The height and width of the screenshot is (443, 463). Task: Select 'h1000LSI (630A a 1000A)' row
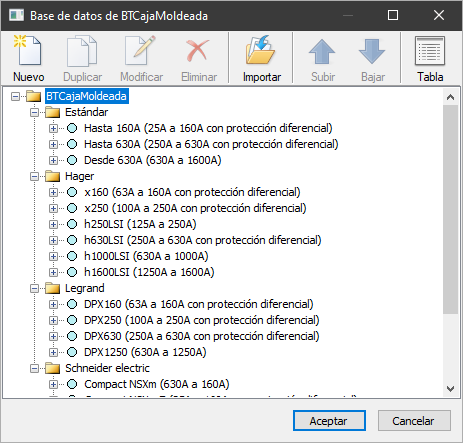point(146,256)
